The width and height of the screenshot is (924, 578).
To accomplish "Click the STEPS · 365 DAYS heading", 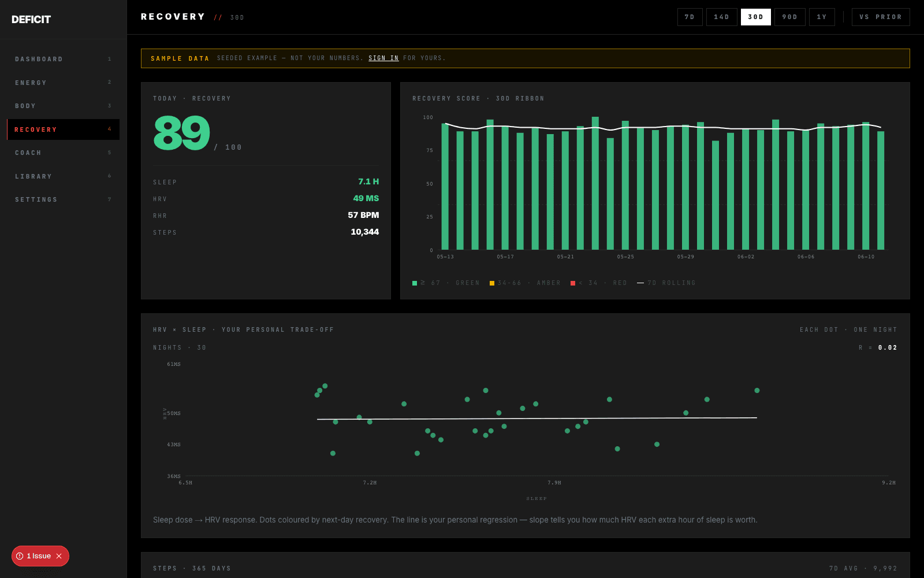I will pos(192,569).
